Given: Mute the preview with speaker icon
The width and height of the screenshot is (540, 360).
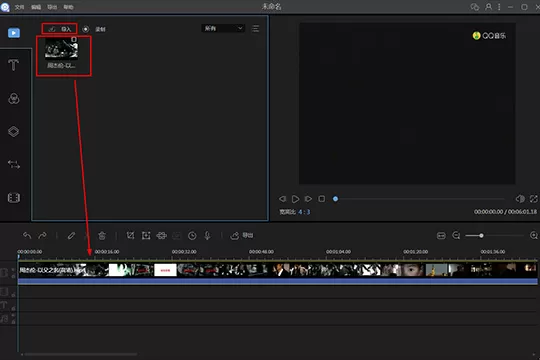Looking at the screenshot, I should 520,199.
